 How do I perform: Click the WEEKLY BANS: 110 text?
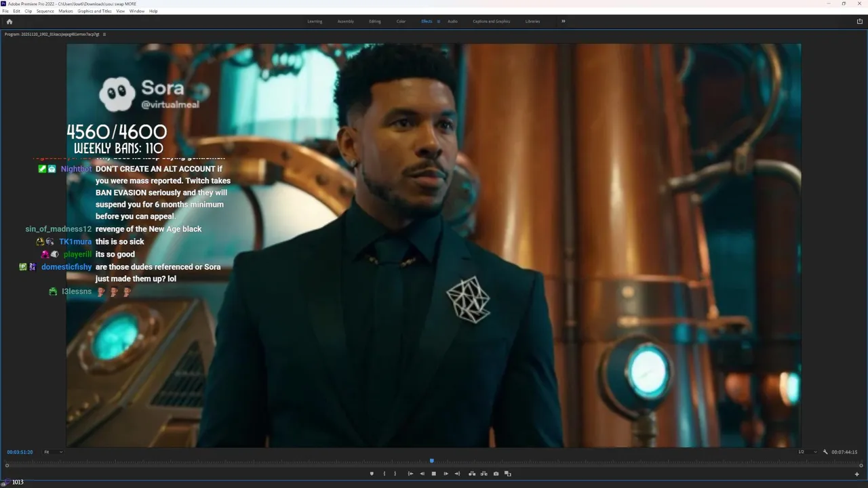point(119,148)
